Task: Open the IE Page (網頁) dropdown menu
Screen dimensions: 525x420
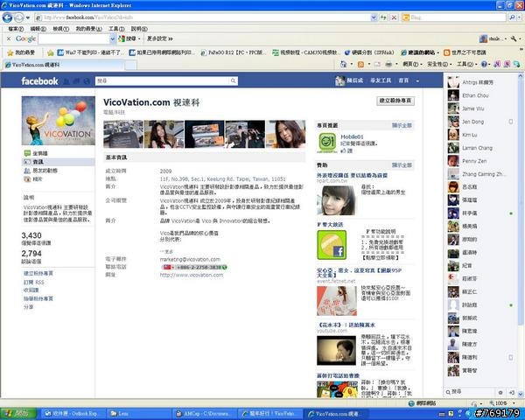Action: click(412, 64)
